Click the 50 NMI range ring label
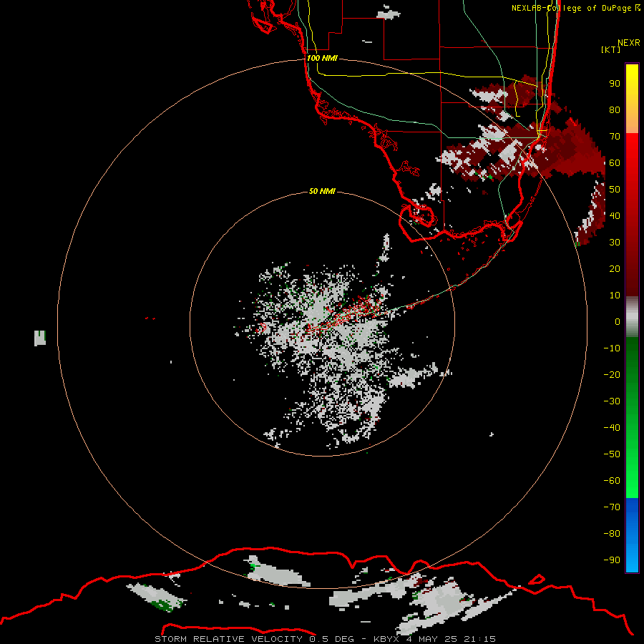Image resolution: width=644 pixels, height=644 pixels. click(x=322, y=191)
